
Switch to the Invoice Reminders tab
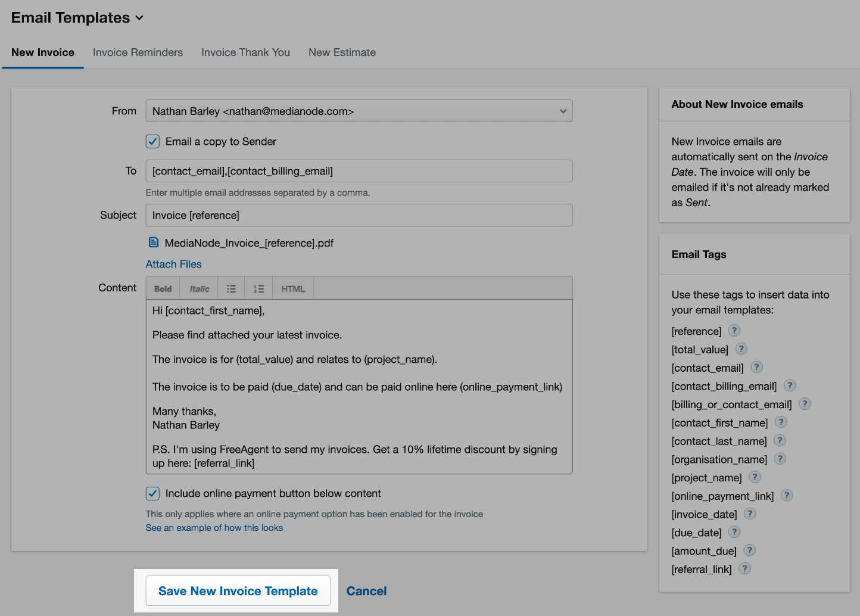[x=138, y=52]
